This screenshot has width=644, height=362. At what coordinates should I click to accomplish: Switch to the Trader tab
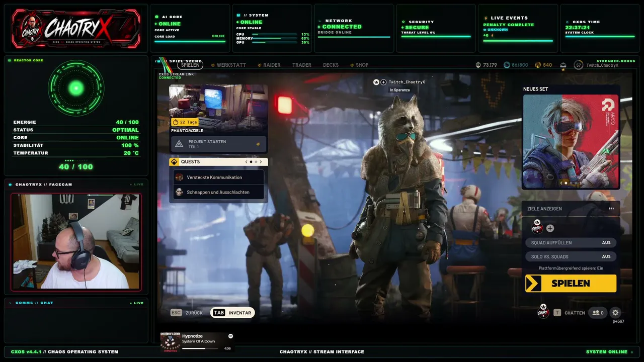tap(302, 65)
